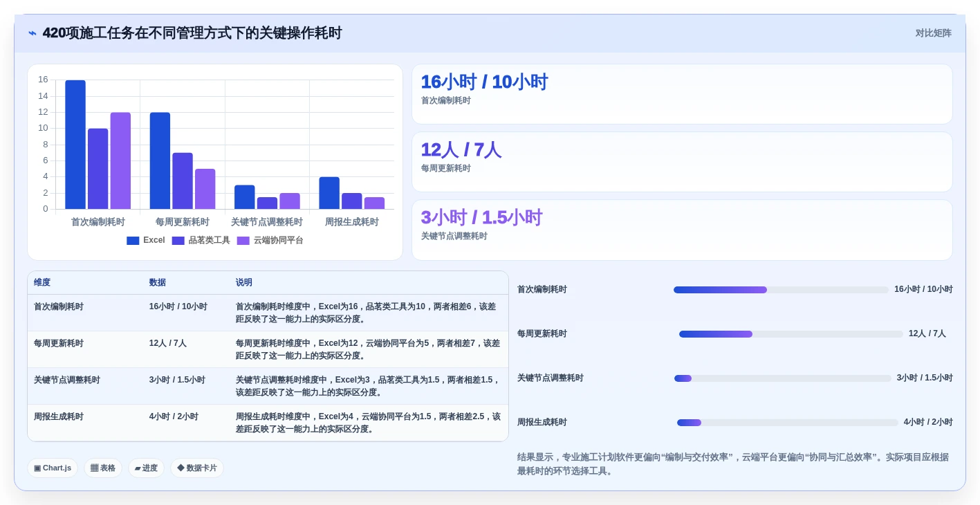Toggle the 云端协同平台 legend swatch

(243, 241)
